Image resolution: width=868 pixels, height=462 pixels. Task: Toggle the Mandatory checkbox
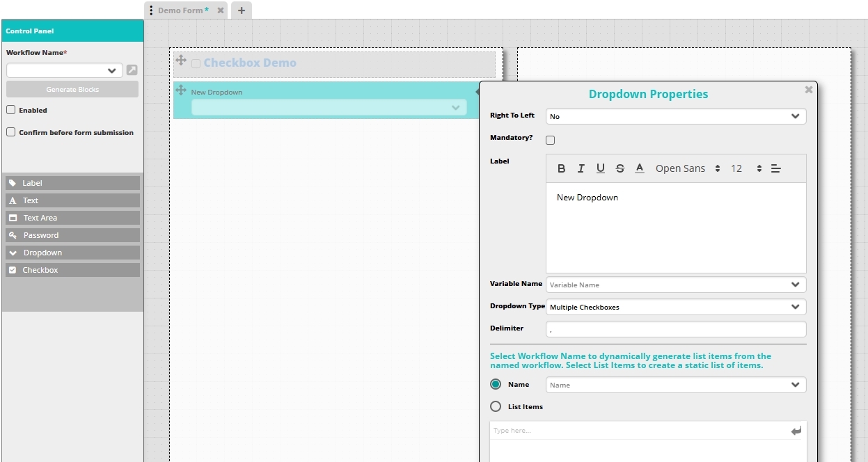coord(550,140)
